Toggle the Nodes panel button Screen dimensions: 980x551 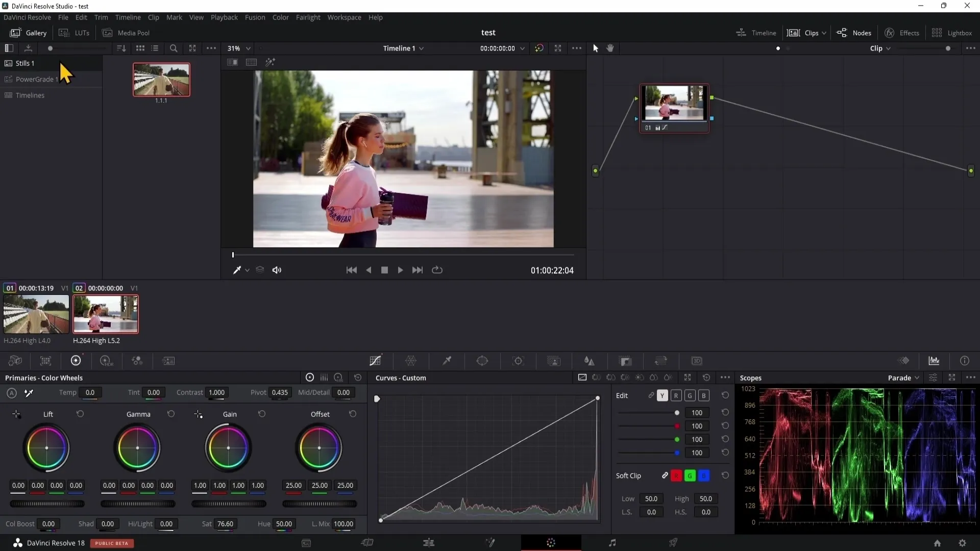pos(854,33)
